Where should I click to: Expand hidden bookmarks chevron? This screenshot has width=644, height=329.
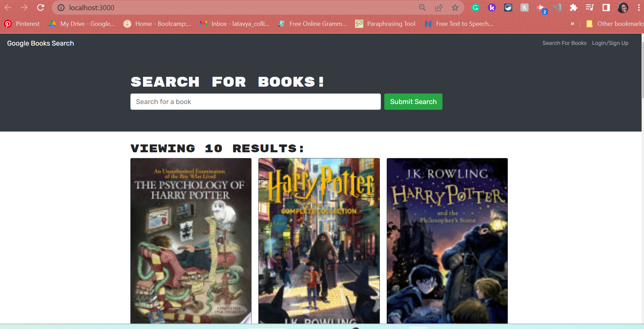click(573, 24)
